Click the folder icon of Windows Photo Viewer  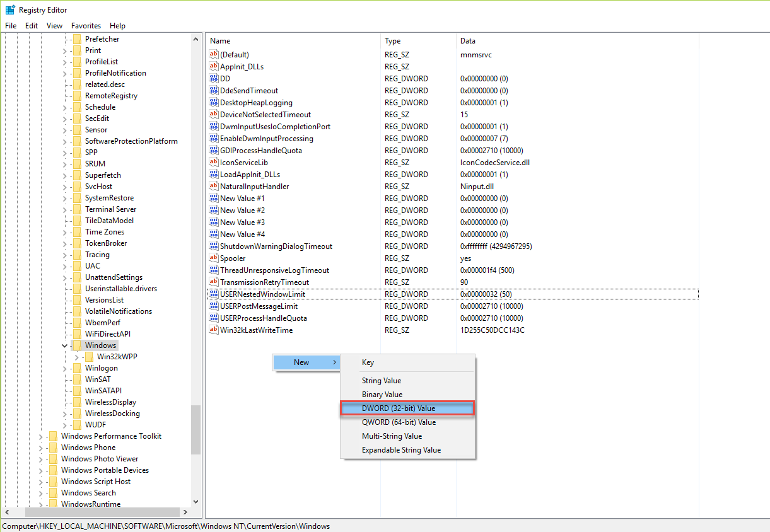pyautogui.click(x=53, y=459)
